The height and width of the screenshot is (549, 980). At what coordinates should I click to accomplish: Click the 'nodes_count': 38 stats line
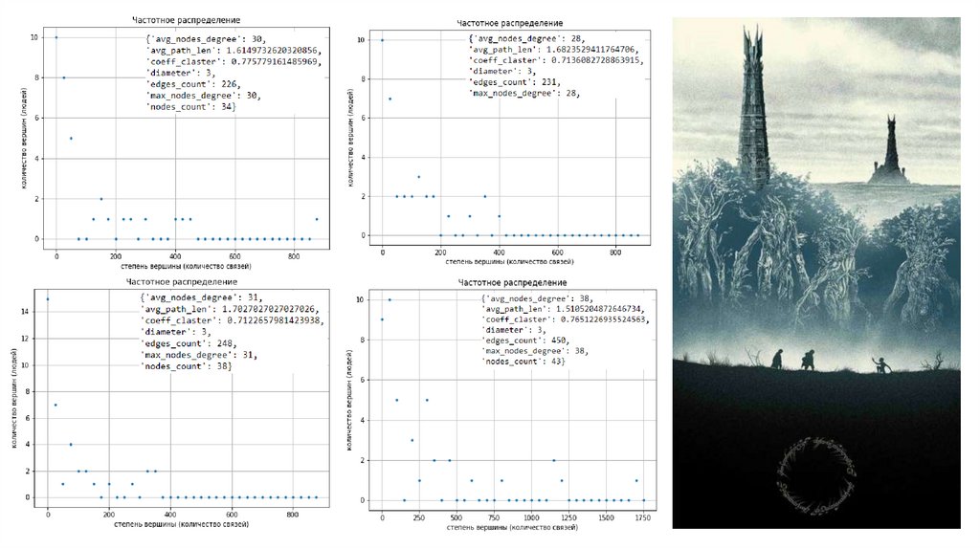click(x=188, y=366)
